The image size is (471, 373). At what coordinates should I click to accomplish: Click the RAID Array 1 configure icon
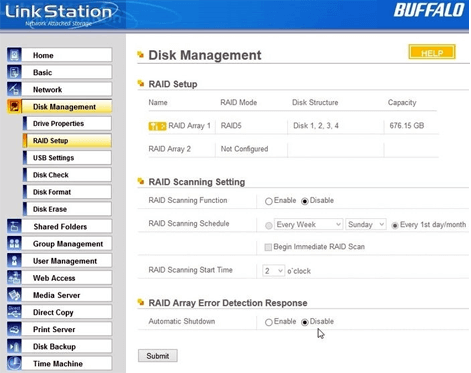[157, 126]
